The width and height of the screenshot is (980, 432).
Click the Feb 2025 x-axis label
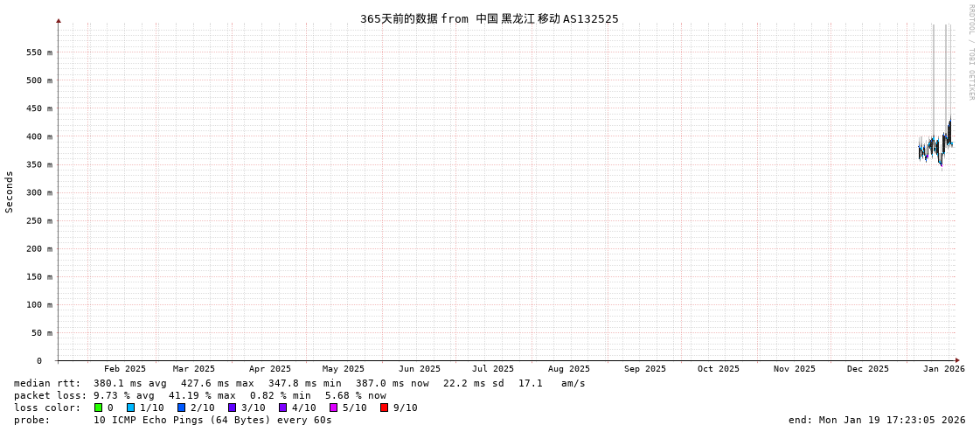(125, 369)
